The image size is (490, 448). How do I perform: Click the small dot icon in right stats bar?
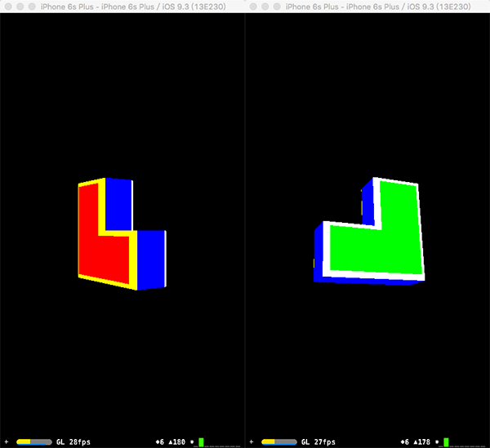[437, 441]
